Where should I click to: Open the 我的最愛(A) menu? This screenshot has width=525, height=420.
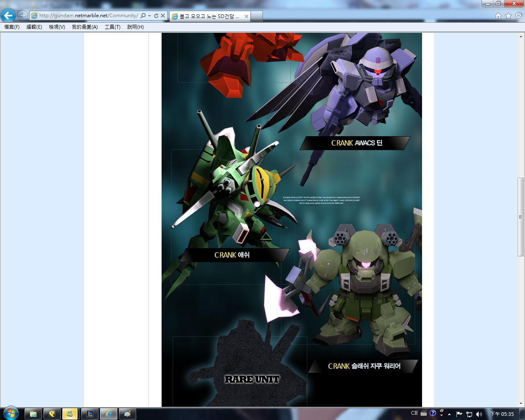85,27
